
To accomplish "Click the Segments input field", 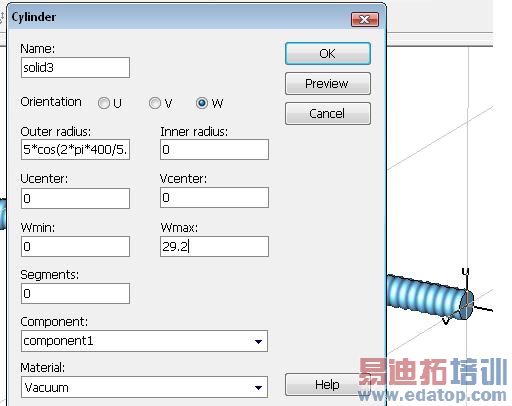I will coord(75,294).
